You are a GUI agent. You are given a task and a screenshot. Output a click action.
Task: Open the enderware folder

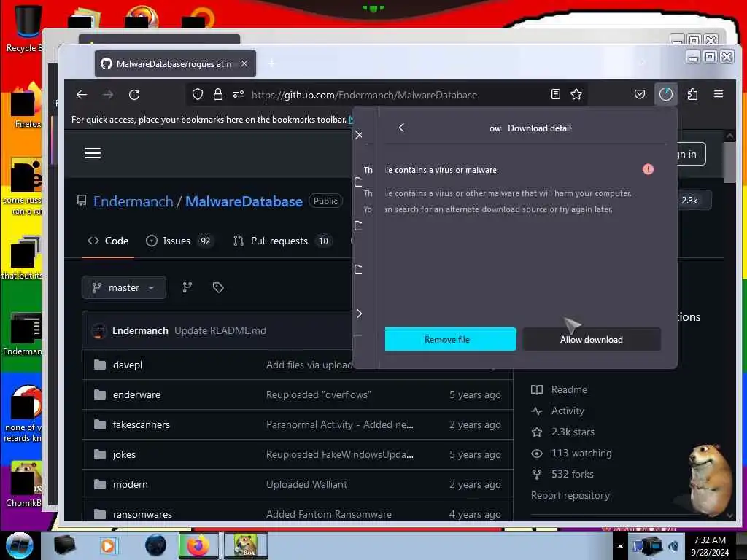(x=136, y=394)
